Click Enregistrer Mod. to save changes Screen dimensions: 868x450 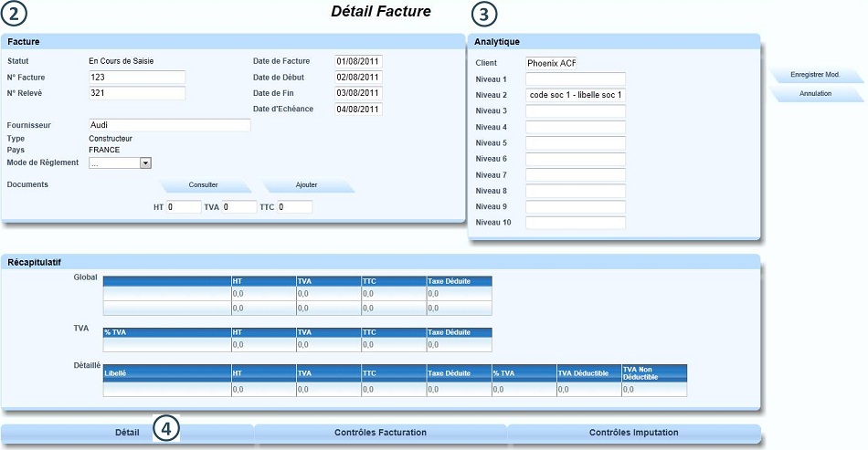[x=814, y=75]
